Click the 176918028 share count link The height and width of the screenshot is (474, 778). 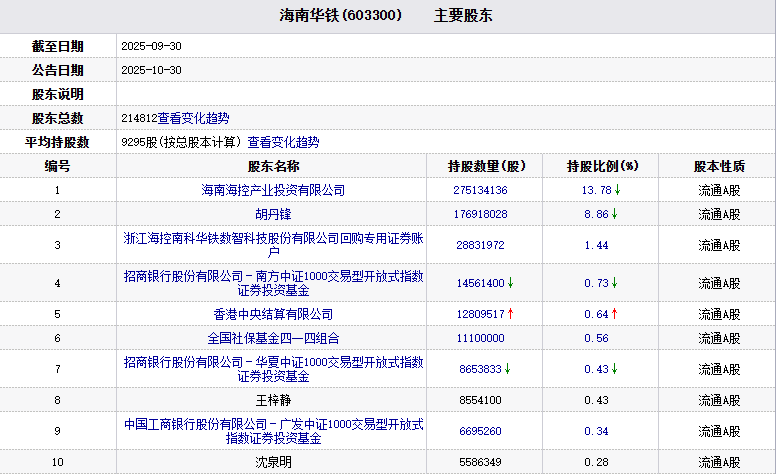coord(480,214)
